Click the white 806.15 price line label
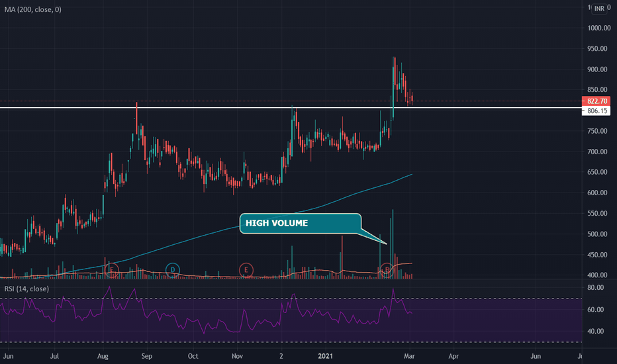 point(596,111)
